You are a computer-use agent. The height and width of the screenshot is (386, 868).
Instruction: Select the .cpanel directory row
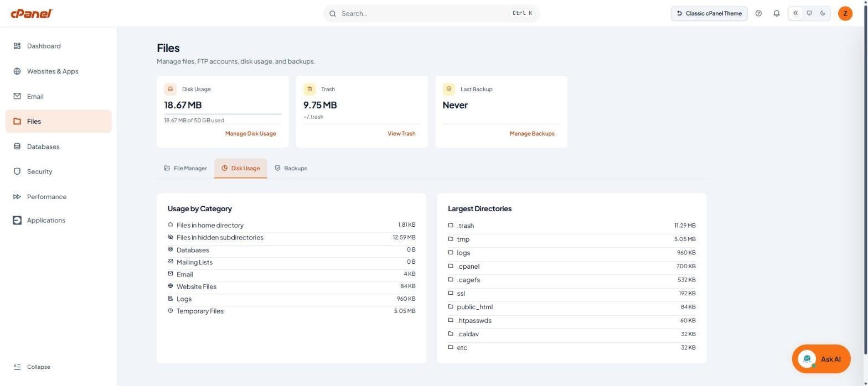pyautogui.click(x=572, y=266)
